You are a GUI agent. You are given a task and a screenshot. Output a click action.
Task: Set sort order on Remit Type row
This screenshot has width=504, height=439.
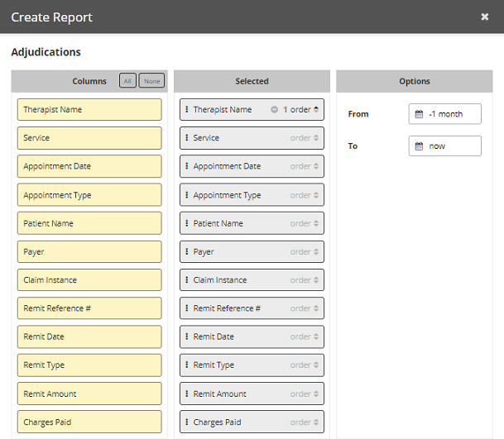[x=304, y=365]
